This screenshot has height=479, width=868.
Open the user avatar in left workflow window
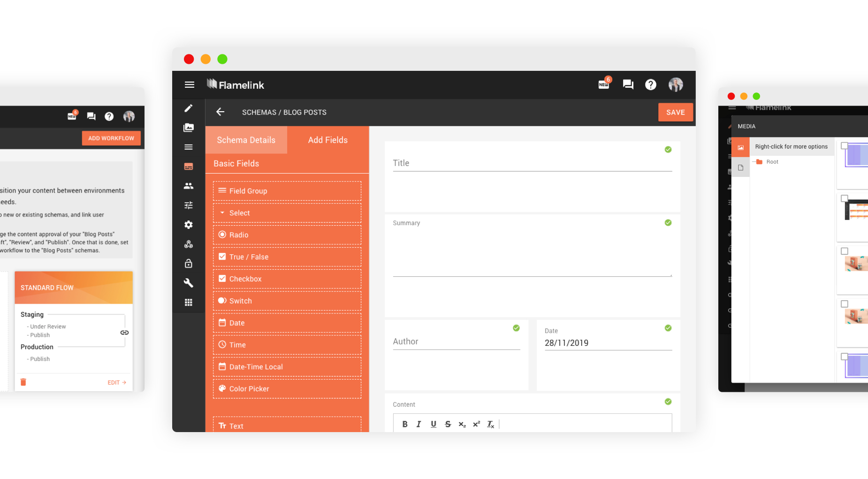(129, 116)
